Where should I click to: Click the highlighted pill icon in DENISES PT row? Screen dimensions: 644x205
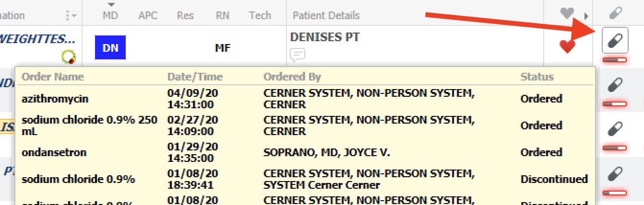point(615,40)
